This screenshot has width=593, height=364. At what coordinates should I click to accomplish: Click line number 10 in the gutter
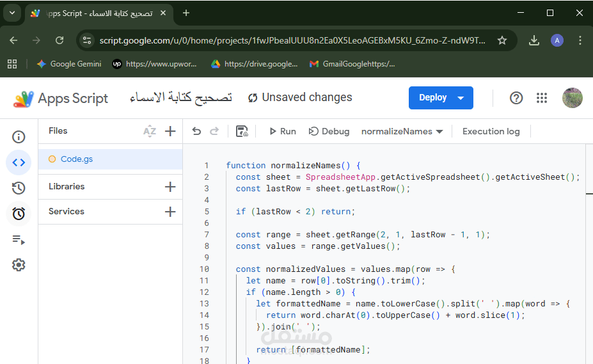[204, 269]
